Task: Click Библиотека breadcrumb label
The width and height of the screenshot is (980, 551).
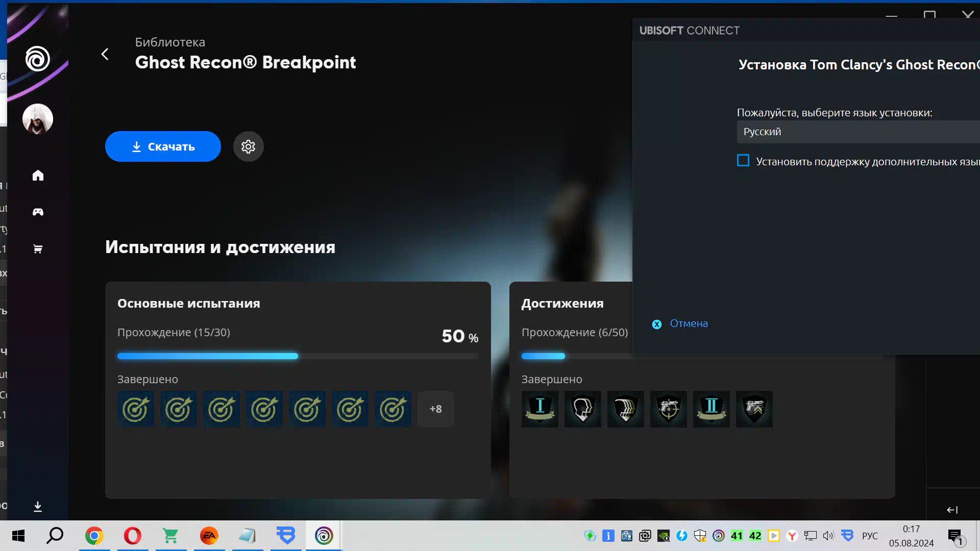Action: (170, 42)
